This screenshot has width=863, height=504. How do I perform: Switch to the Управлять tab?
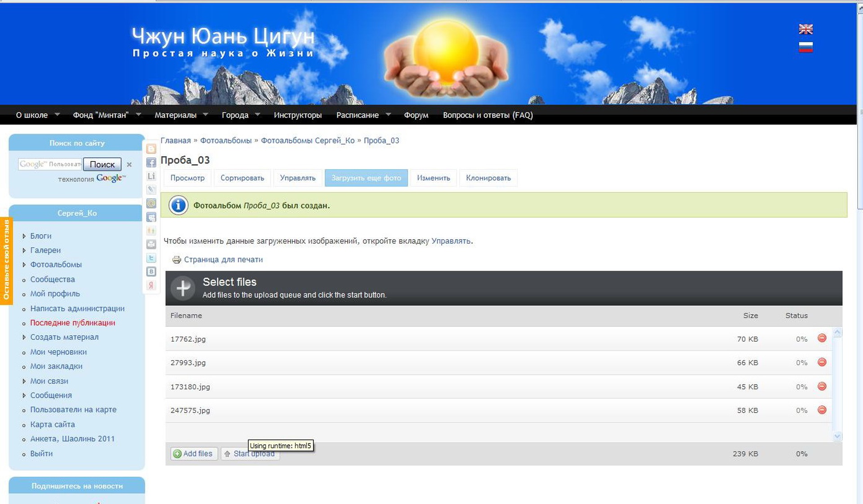coord(297,178)
